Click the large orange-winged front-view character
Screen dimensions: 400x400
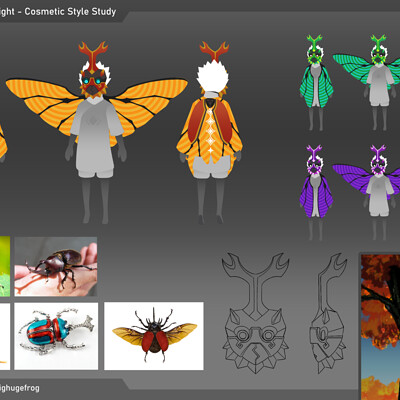[x=97, y=133]
